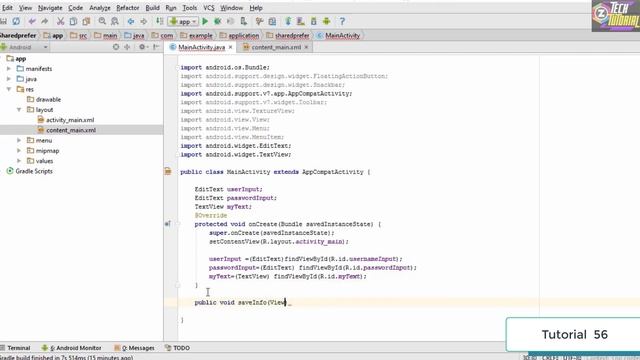Viewport: 640px width, 360px height.
Task: Click the Gradle build finished status message
Action: [67, 357]
